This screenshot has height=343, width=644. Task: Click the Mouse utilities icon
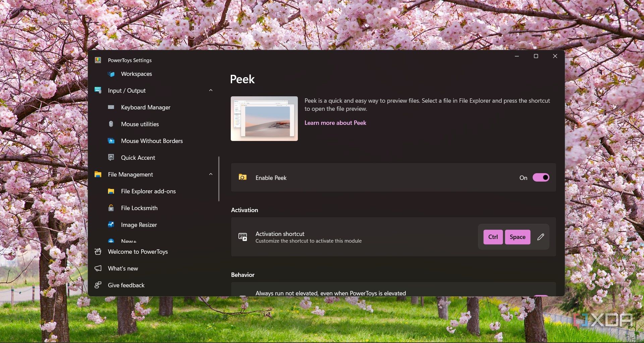(111, 124)
